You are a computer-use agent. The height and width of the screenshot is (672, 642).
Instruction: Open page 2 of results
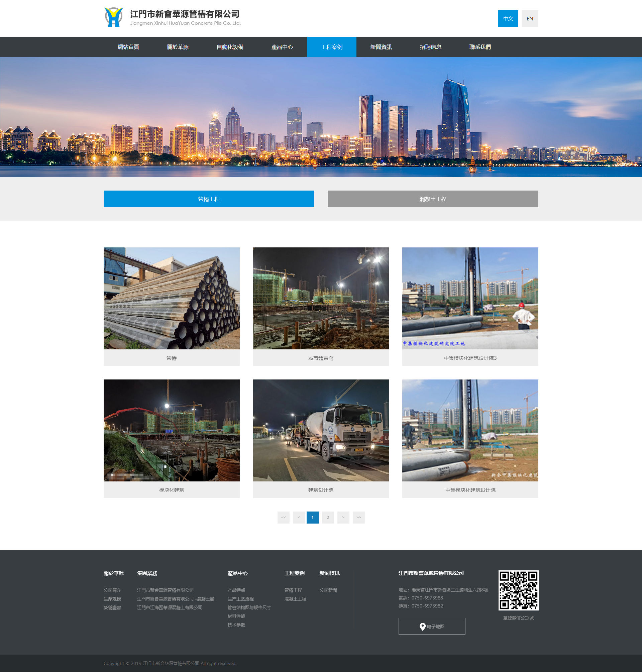click(x=327, y=517)
